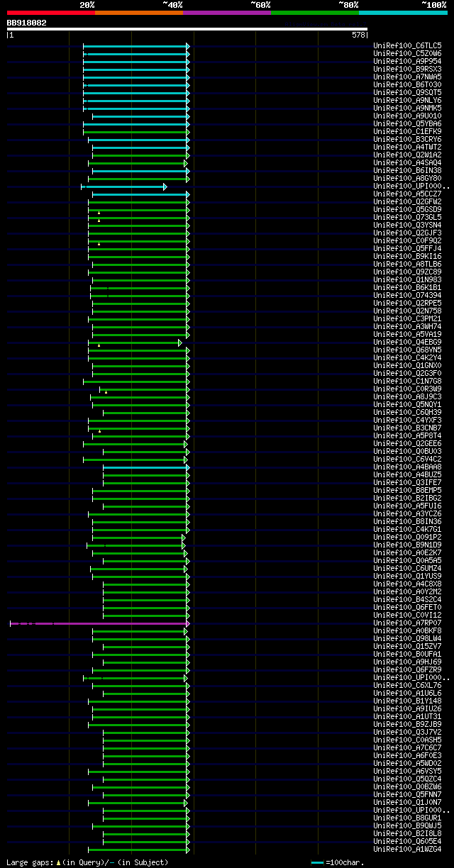Click the query end position 578
The width and height of the screenshot is (454, 868).
pos(358,35)
